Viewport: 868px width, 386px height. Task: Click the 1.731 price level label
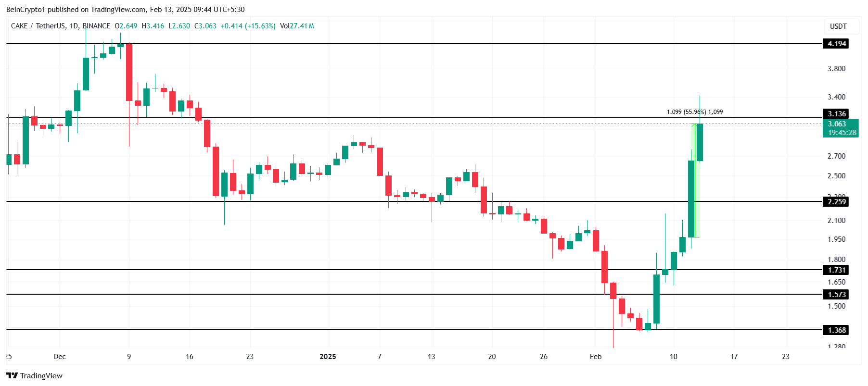pos(836,270)
